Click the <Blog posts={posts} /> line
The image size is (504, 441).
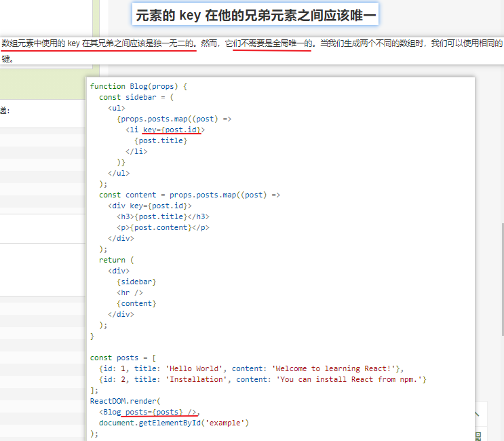[x=149, y=412]
